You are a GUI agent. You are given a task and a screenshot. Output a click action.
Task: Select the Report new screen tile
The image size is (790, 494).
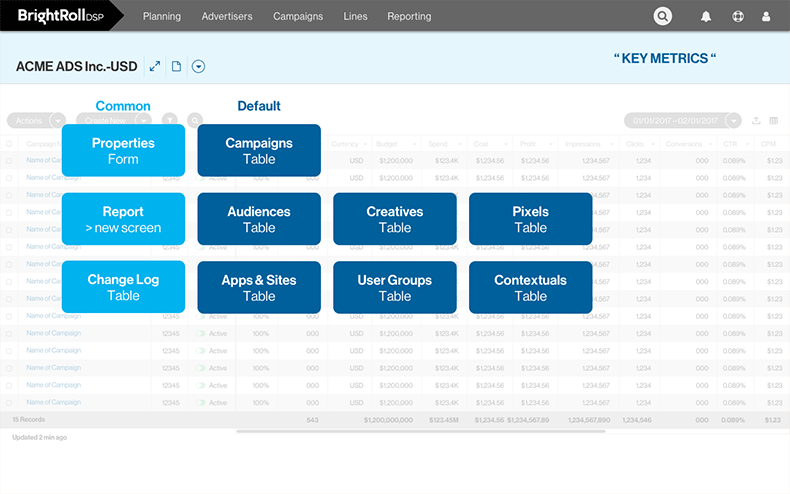123,219
